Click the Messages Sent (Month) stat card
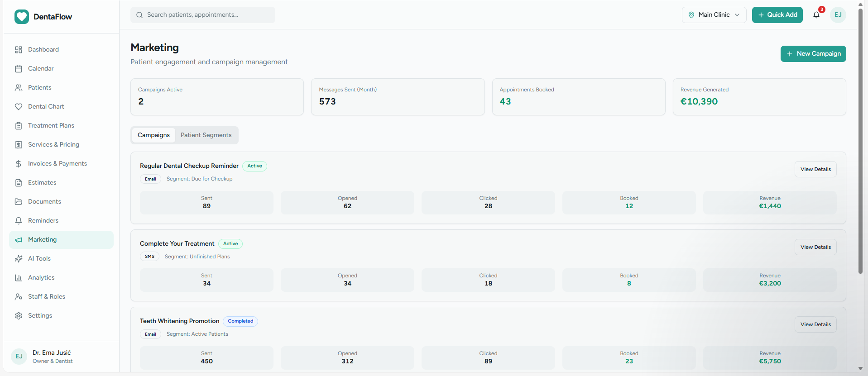This screenshot has height=376, width=868. tap(398, 97)
